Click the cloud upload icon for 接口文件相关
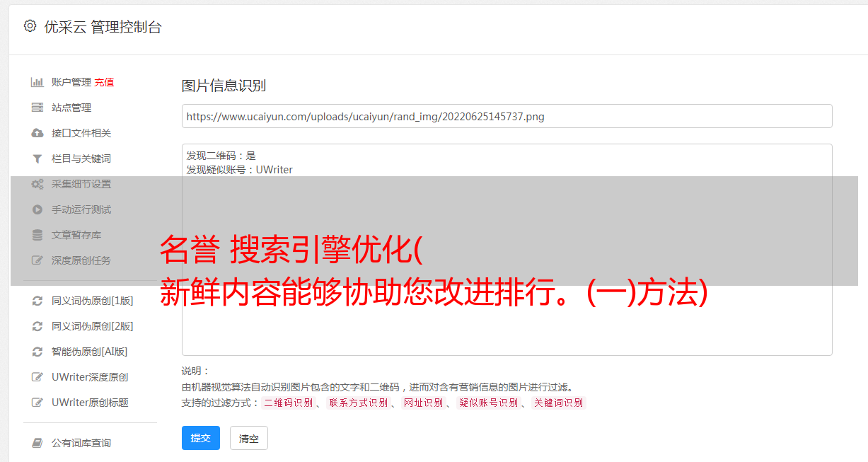 tap(37, 133)
